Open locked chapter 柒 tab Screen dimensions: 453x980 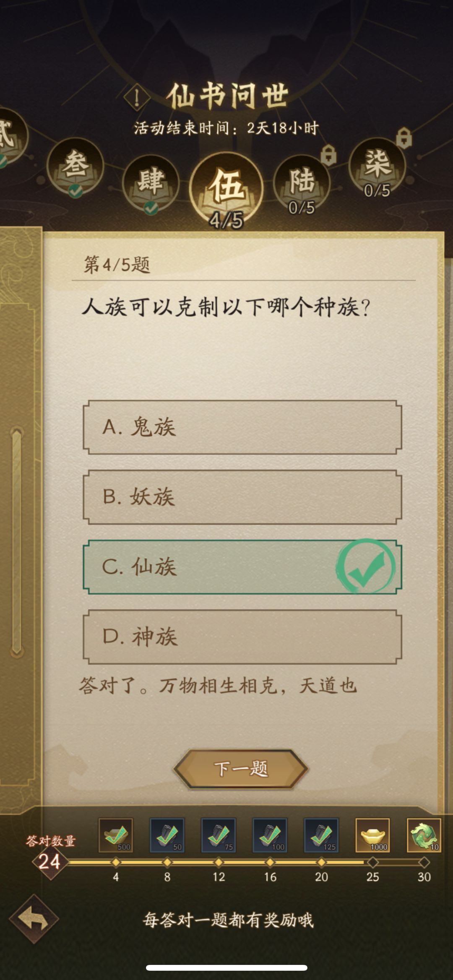tap(377, 166)
